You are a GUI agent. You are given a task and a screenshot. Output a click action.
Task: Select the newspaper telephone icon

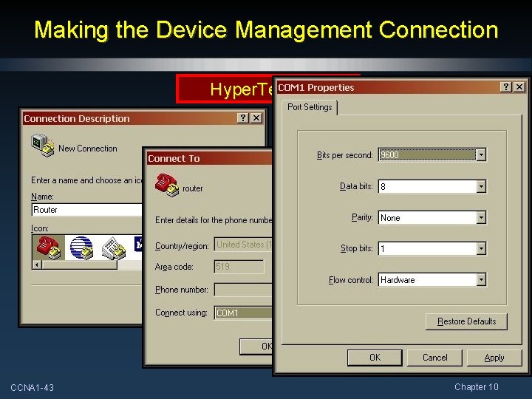click(x=114, y=248)
